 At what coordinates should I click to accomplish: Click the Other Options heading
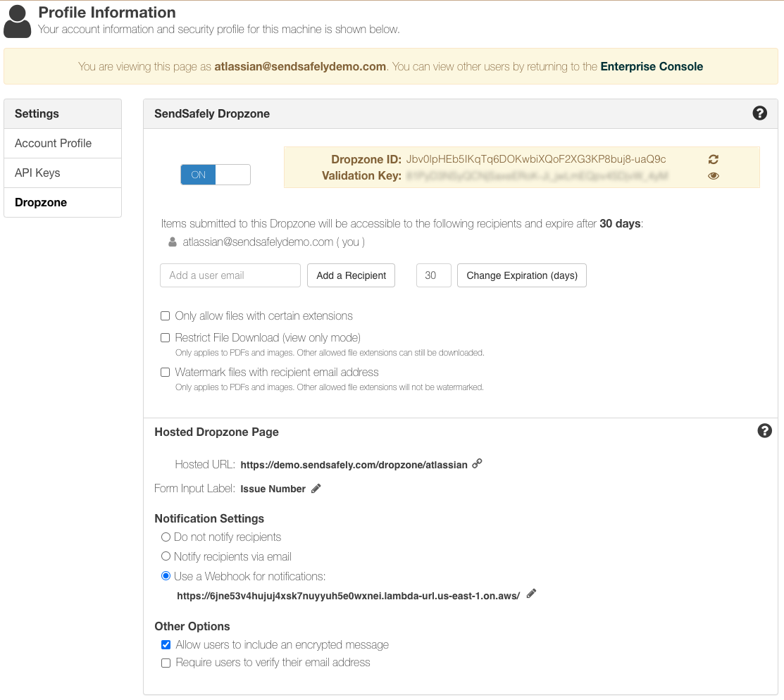(x=192, y=627)
